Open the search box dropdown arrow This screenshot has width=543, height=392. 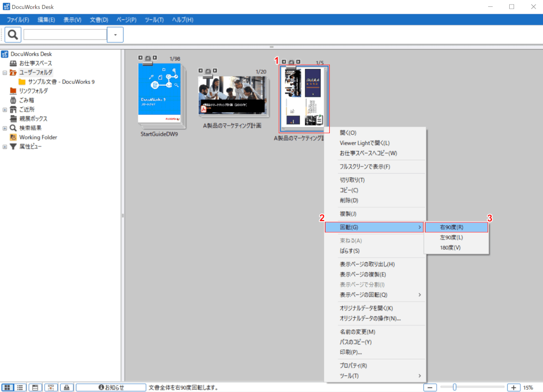pyautogui.click(x=115, y=35)
